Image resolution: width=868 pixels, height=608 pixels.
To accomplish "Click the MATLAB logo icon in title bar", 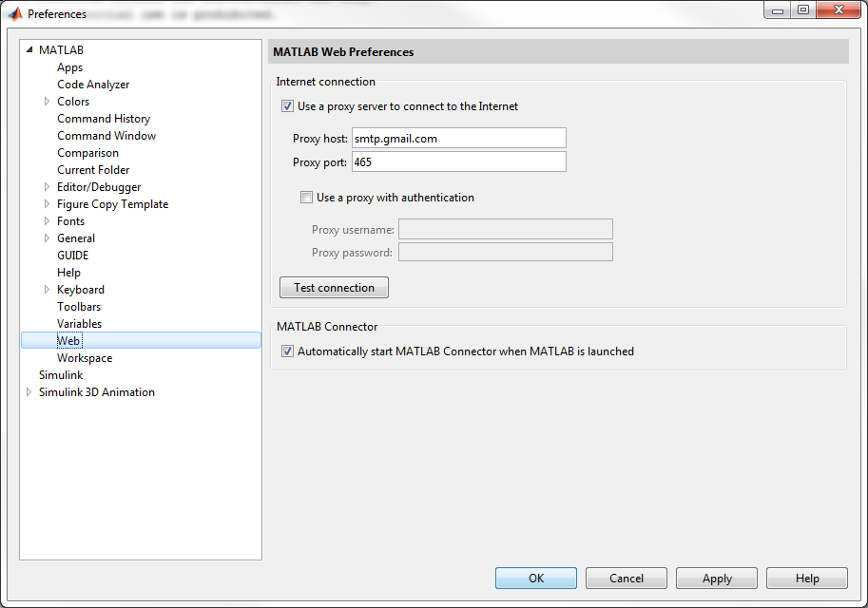I will click(15, 13).
